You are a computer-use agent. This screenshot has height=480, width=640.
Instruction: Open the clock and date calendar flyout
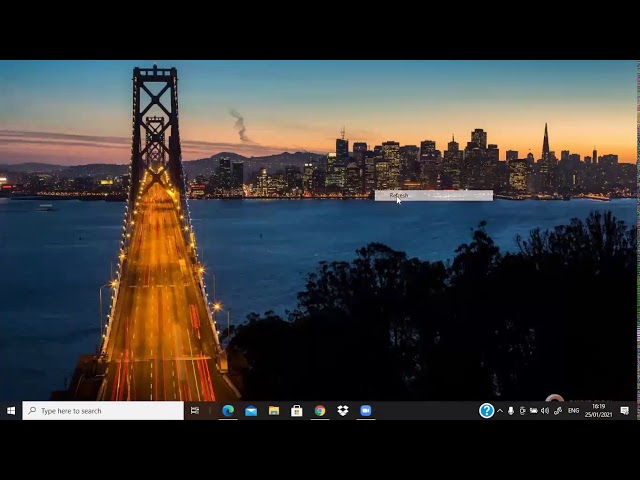[x=598, y=410]
